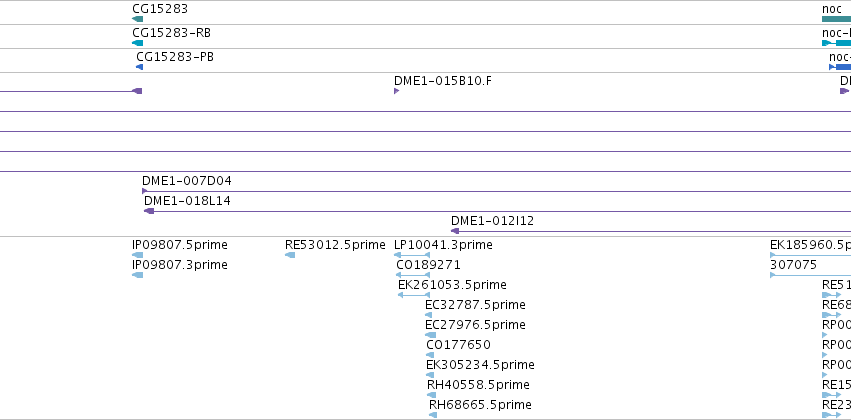The height and width of the screenshot is (420, 851).
Task: Click the LP10041.3prime label
Action: (443, 245)
